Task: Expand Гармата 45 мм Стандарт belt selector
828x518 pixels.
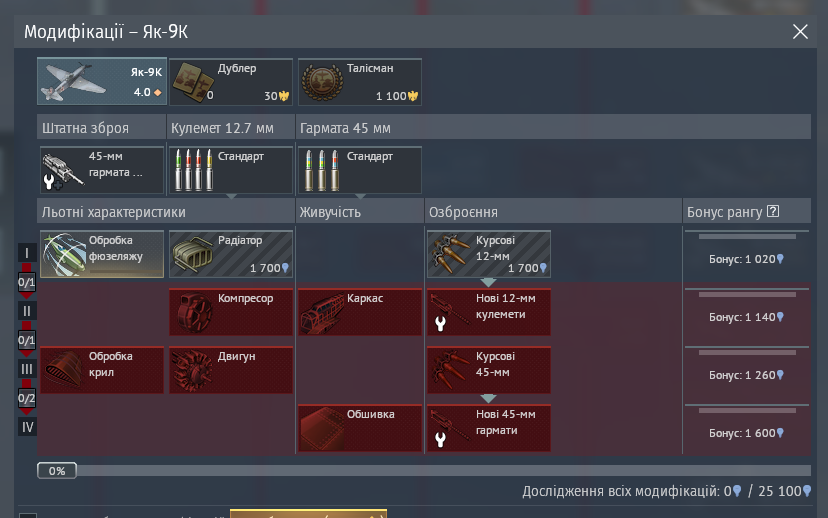Action: [x=360, y=170]
